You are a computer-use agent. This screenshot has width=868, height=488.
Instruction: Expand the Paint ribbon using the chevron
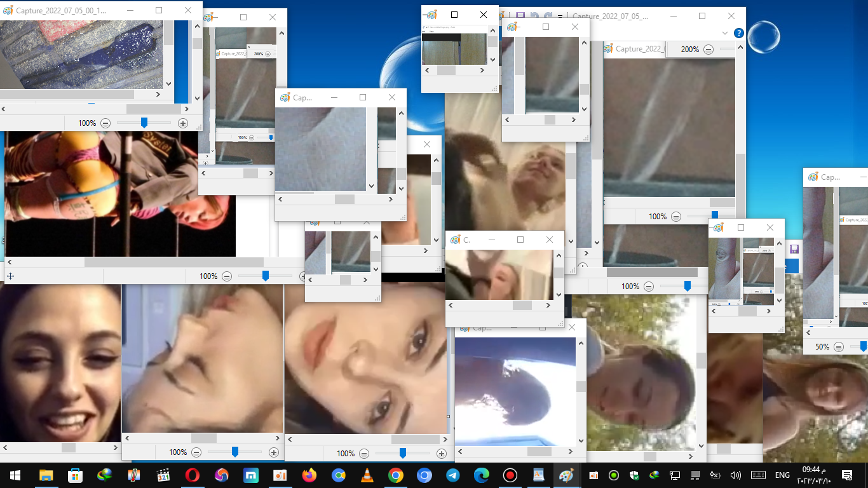[725, 33]
